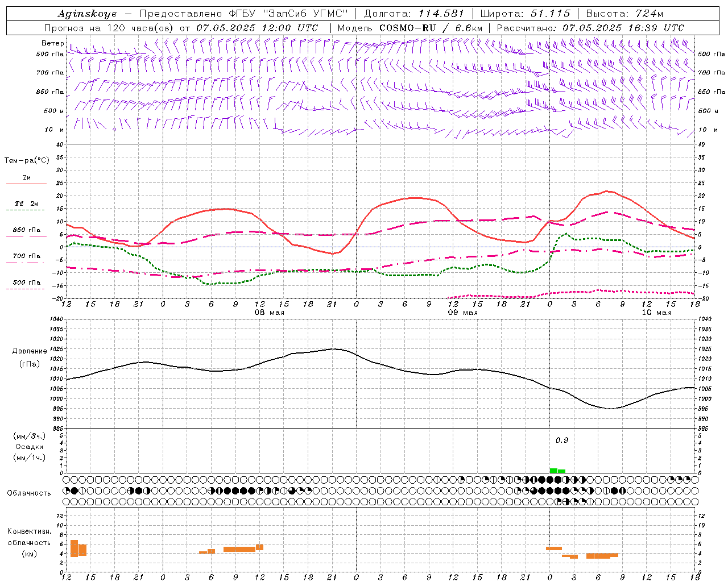This screenshot has width=728, height=582.
Task: Click the 'ЗапСиб УГМС' provider text
Action: pos(306,14)
